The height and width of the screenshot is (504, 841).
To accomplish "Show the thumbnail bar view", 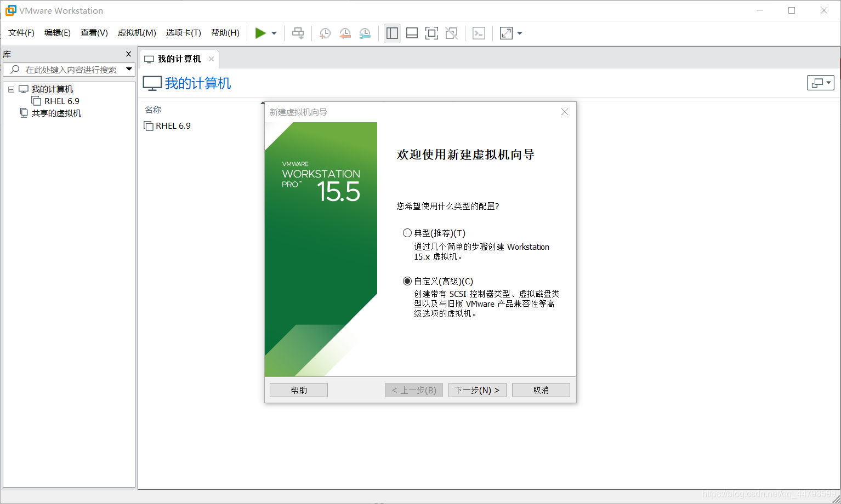I will [x=412, y=33].
